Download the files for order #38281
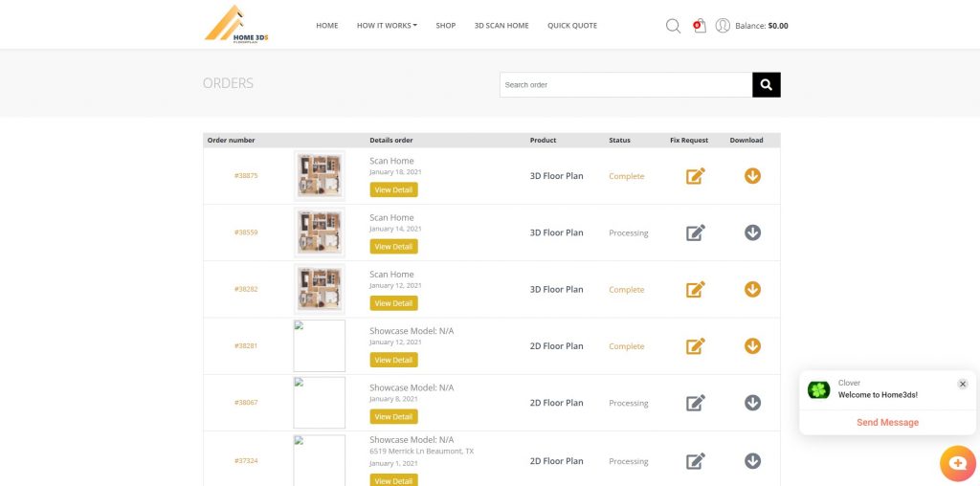The image size is (980, 486). pos(752,345)
